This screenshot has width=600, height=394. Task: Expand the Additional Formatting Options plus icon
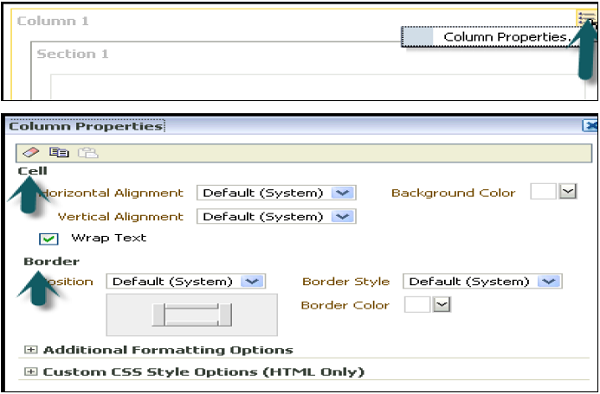tap(31, 349)
